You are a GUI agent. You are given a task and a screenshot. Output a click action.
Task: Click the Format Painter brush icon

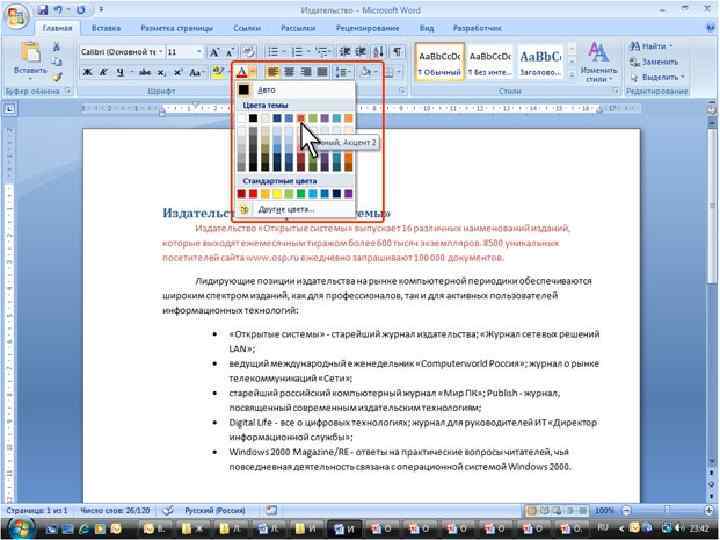(57, 77)
